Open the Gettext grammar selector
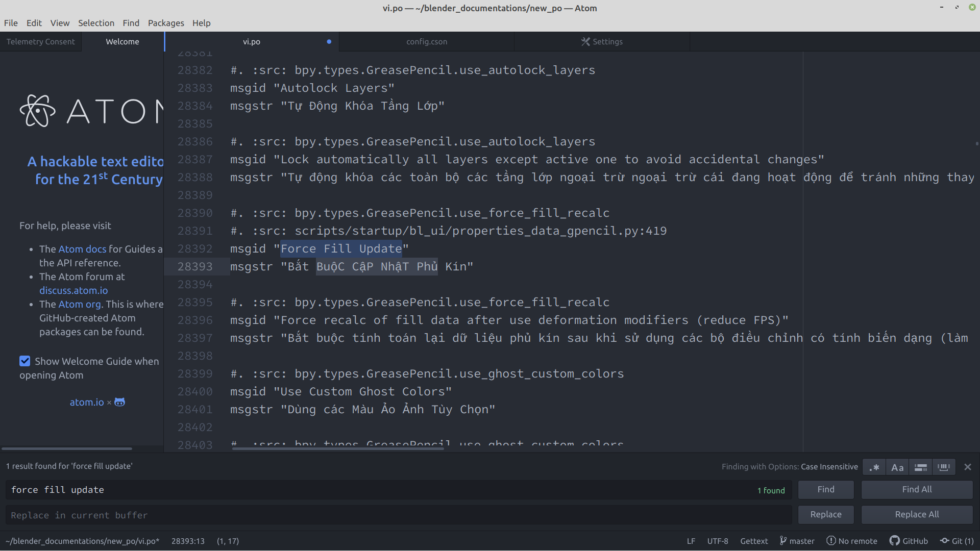Screen dimensions: 980x551 [754, 541]
